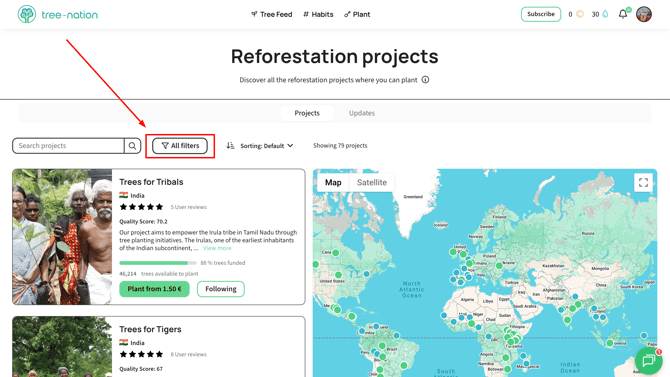This screenshot has width=670, height=377.
Task: Open the Habits menu item
Action: point(318,15)
